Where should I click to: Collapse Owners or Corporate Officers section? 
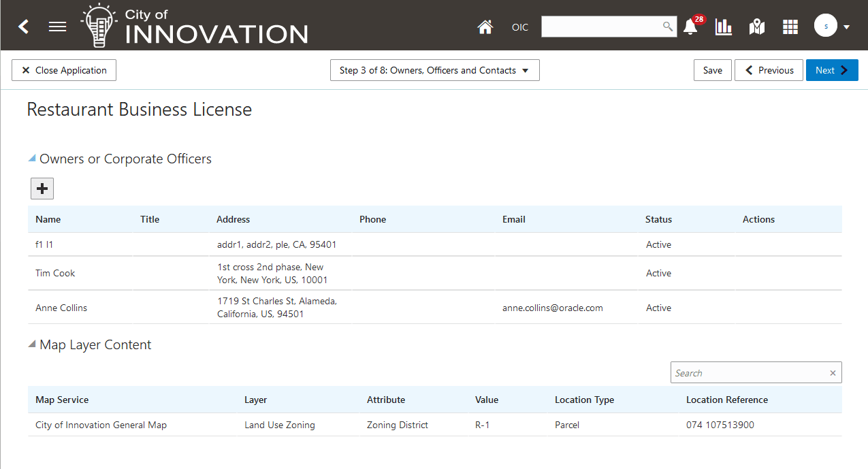(32, 158)
